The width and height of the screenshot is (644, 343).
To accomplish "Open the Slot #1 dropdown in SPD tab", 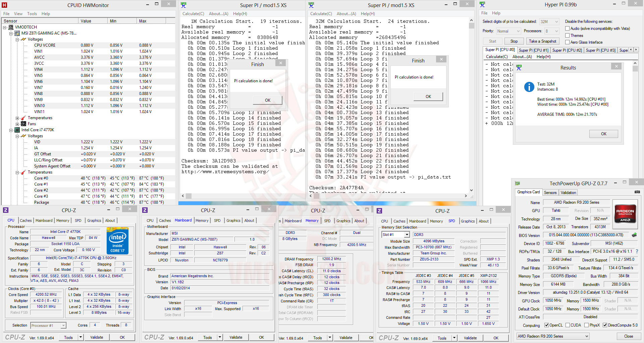I will [x=407, y=235].
